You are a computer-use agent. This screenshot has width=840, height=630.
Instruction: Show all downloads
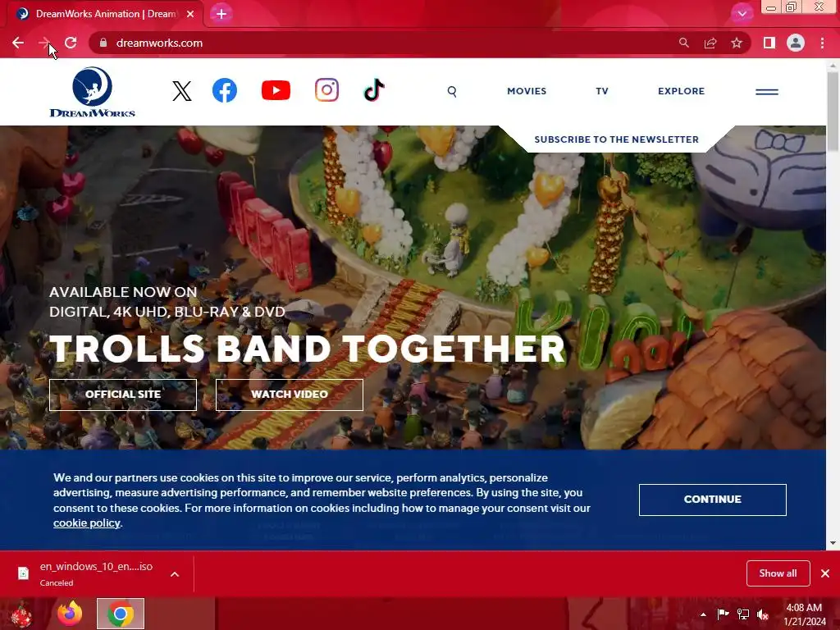click(778, 573)
